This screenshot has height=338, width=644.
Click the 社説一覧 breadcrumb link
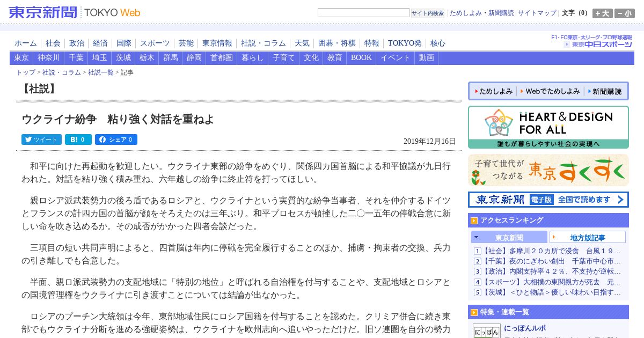click(101, 72)
